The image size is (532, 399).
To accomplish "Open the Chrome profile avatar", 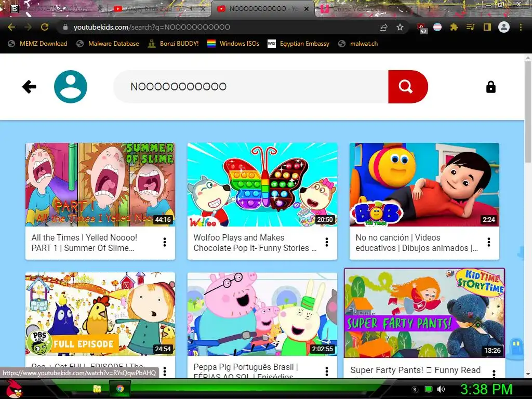I will click(x=504, y=27).
